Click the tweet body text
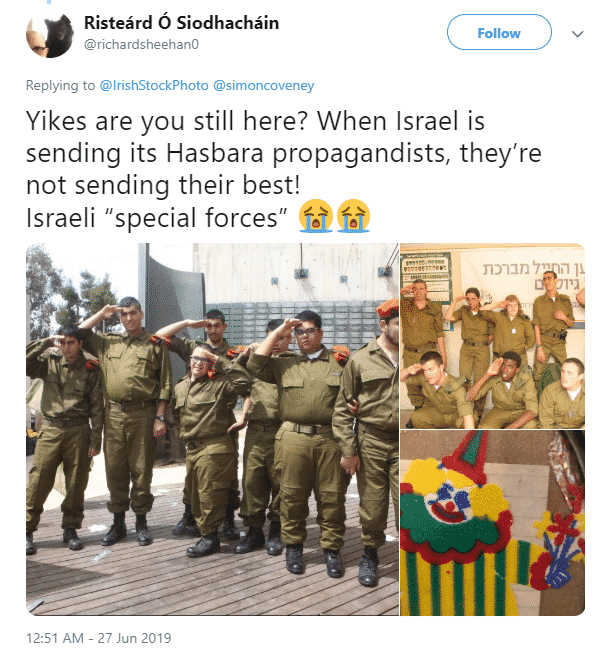Image resolution: width=603 pixels, height=657 pixels. [x=284, y=169]
